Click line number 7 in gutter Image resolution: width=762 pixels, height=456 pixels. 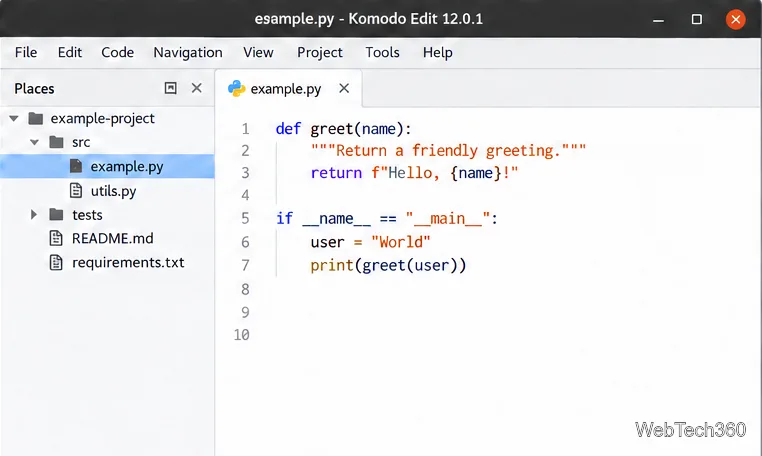(245, 265)
